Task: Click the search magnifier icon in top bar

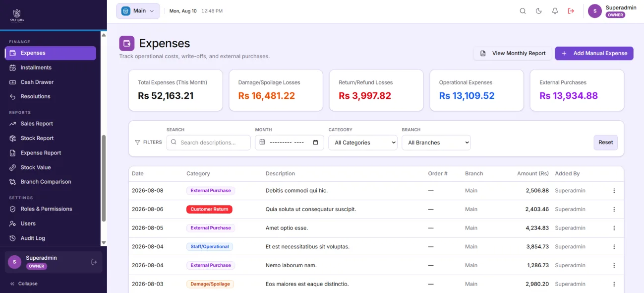Action: click(x=523, y=11)
